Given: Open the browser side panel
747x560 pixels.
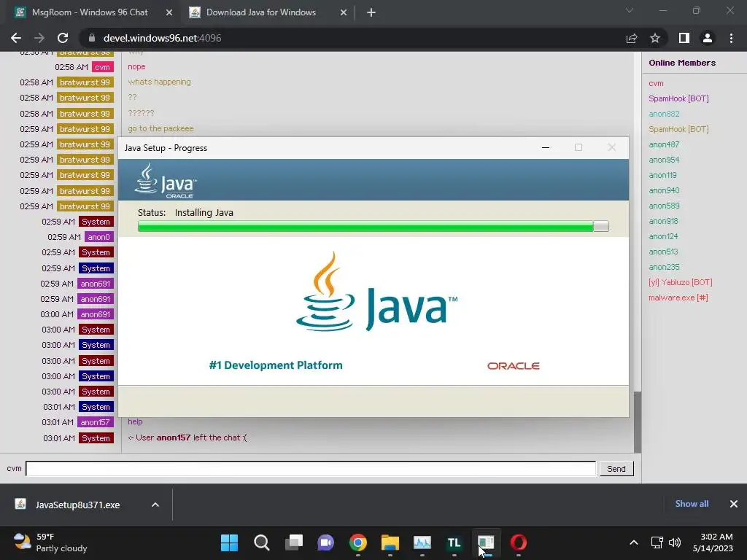Looking at the screenshot, I should coord(684,38).
